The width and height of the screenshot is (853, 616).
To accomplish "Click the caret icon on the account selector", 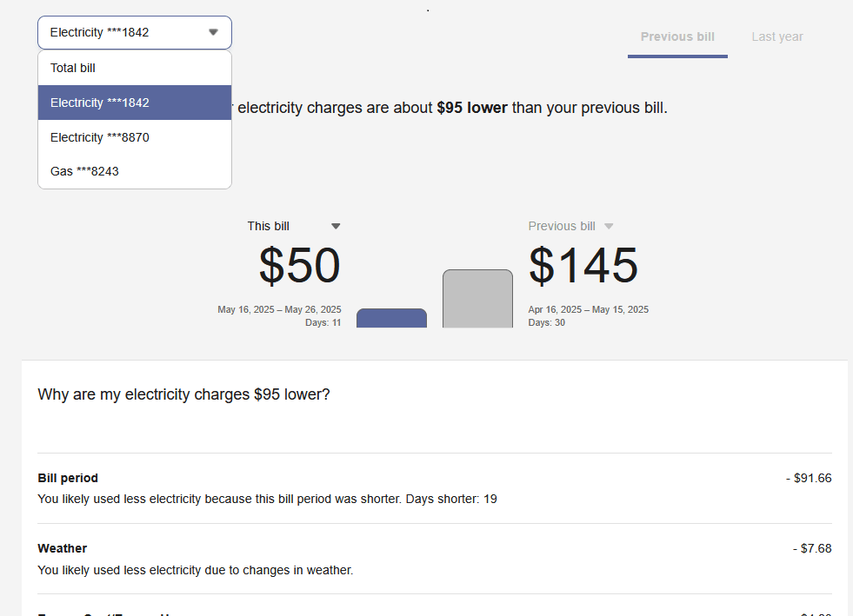I will click(x=213, y=32).
